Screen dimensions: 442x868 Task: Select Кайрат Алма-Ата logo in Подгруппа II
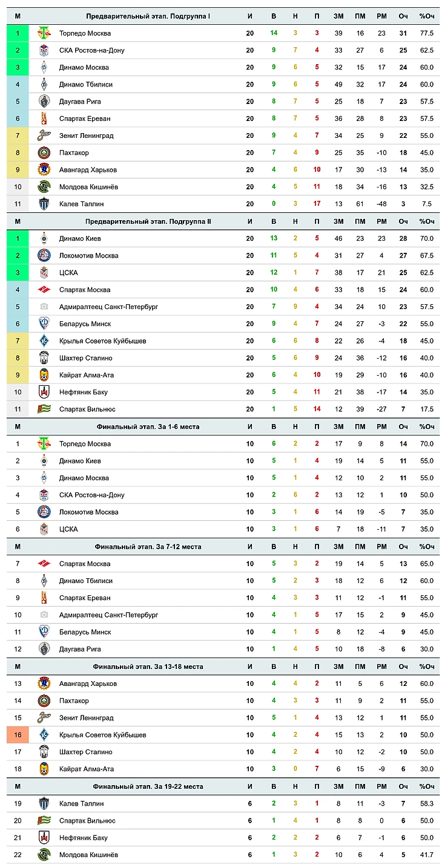[x=44, y=375]
